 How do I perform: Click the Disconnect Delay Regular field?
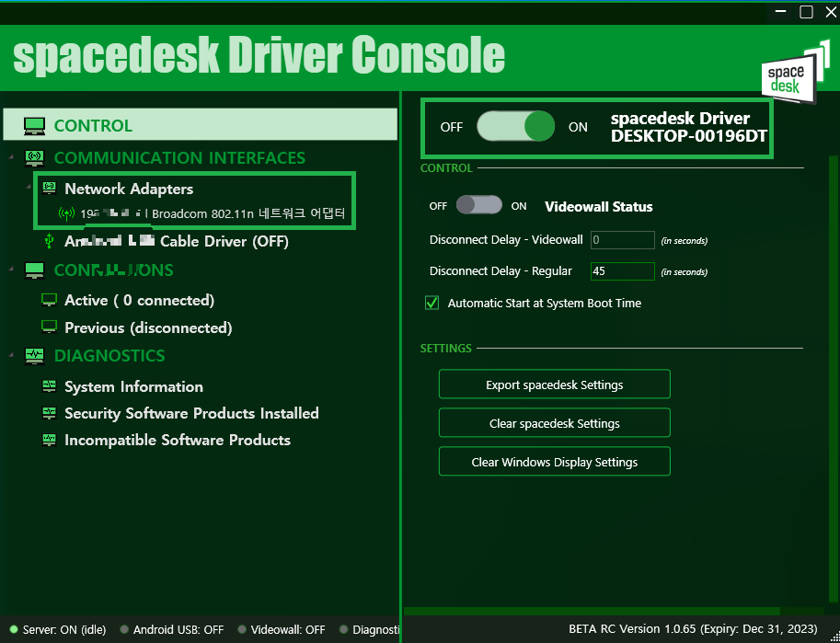click(623, 271)
